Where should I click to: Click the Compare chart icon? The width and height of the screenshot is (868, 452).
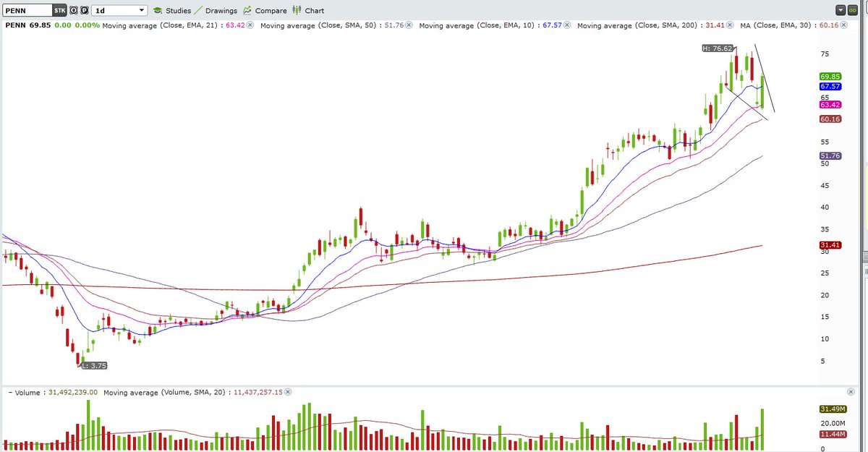(x=247, y=11)
